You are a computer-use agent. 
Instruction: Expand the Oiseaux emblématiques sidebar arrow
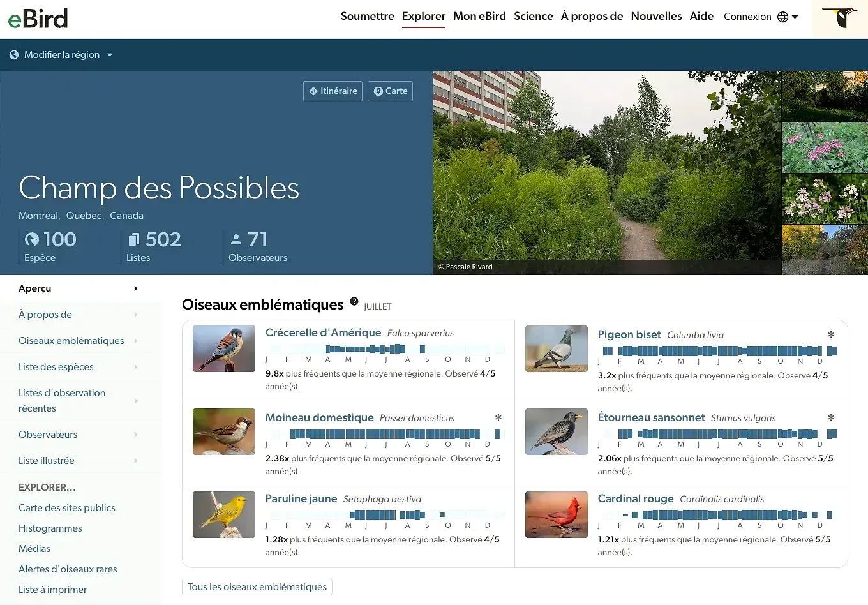(136, 341)
